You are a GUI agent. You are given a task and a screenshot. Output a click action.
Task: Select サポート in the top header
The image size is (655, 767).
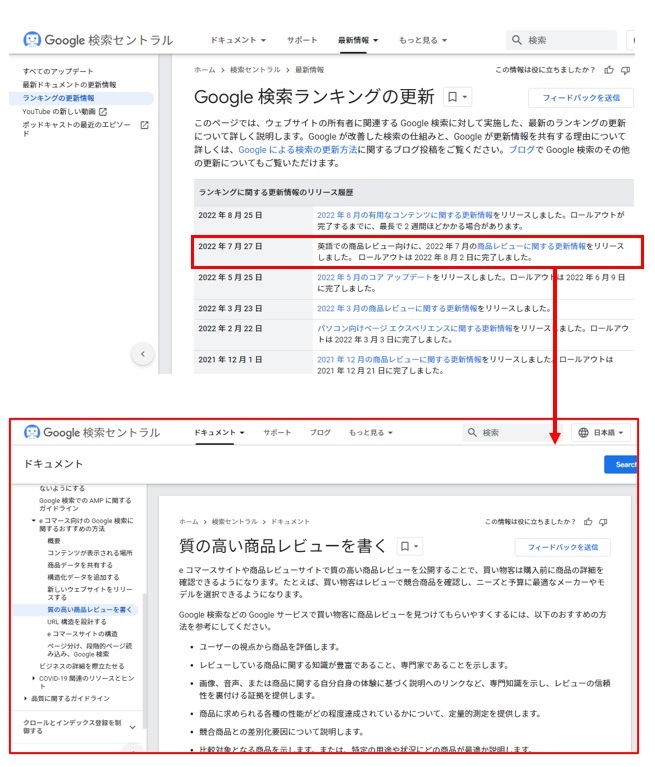302,40
